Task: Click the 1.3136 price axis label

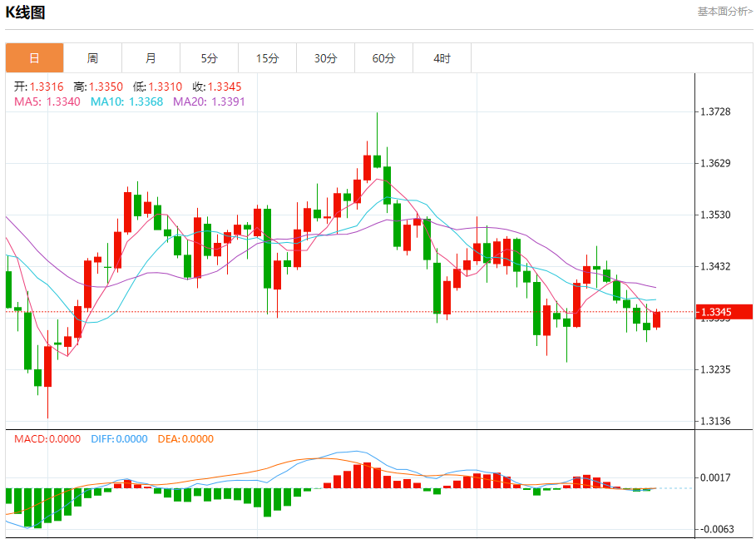Action: click(x=715, y=422)
